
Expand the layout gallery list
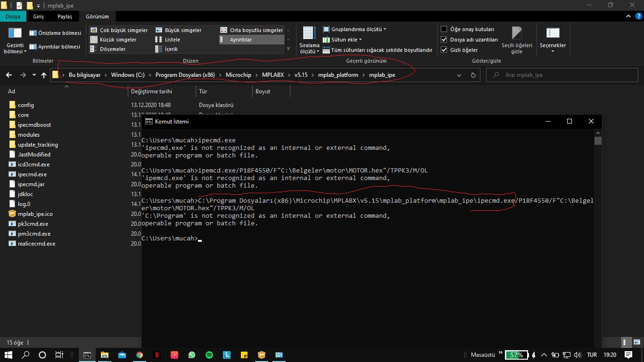(x=288, y=49)
